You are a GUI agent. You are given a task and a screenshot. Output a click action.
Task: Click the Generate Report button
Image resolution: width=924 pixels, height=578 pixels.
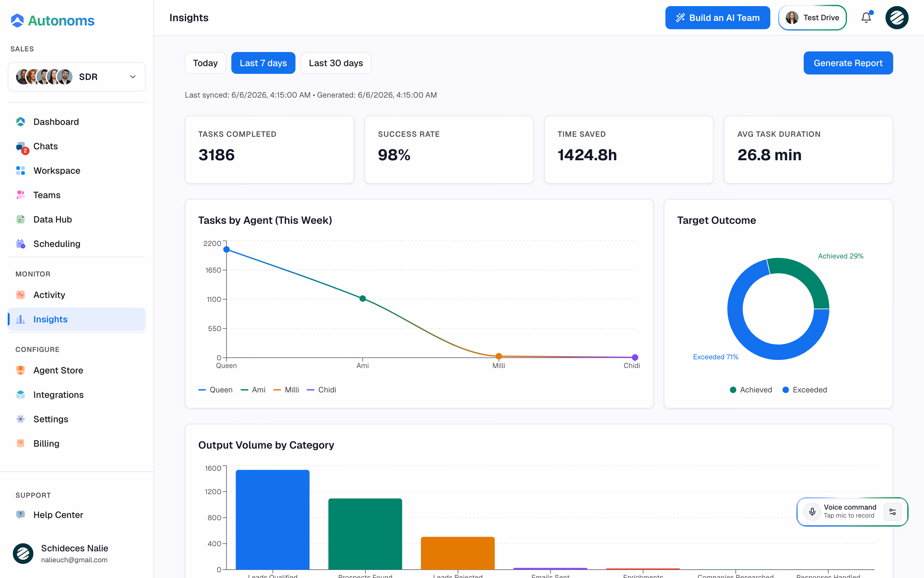(848, 63)
